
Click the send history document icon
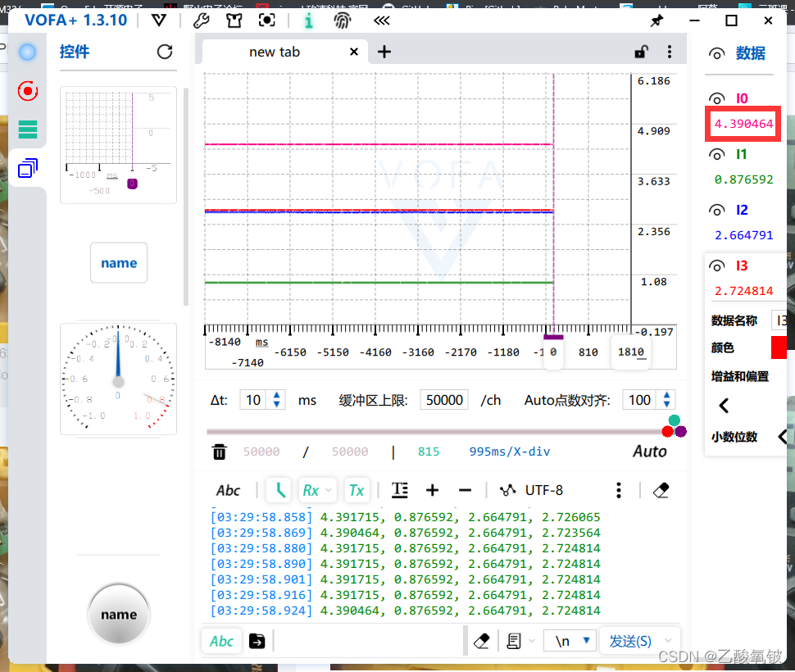514,641
